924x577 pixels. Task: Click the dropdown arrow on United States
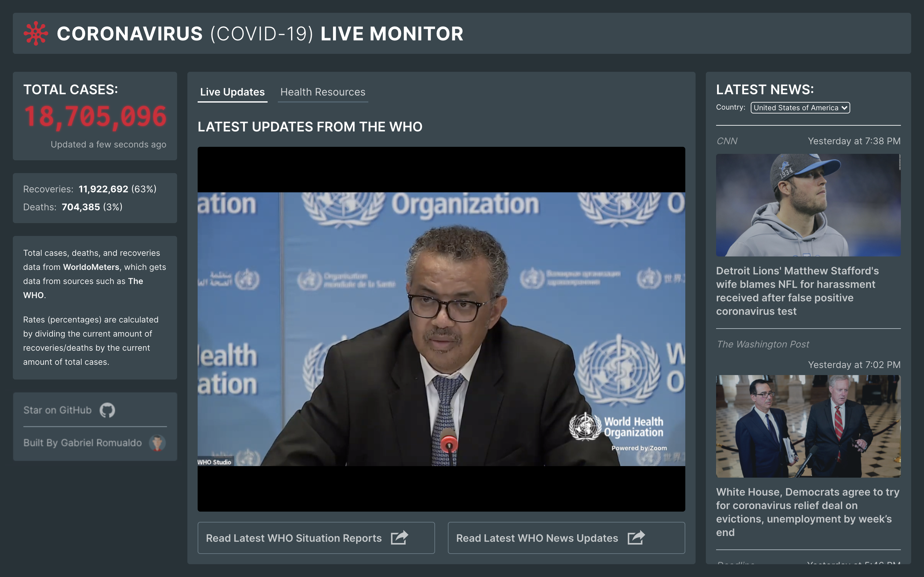[x=844, y=108]
